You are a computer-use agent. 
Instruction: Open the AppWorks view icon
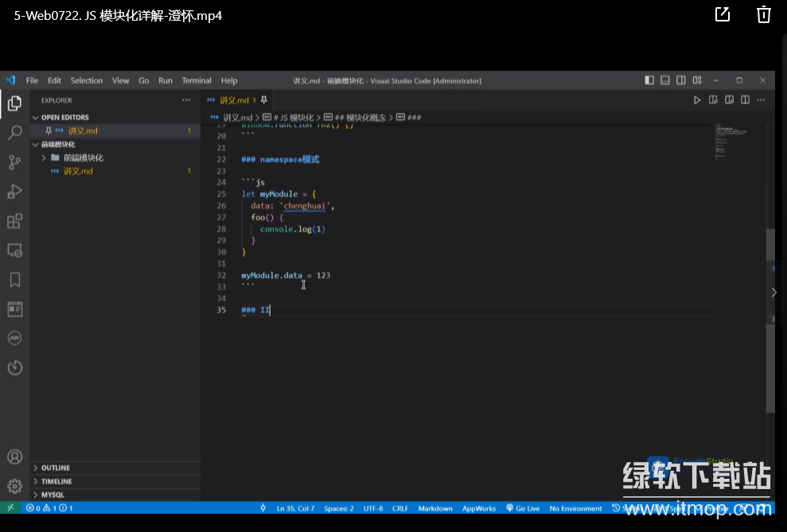[x=14, y=338]
